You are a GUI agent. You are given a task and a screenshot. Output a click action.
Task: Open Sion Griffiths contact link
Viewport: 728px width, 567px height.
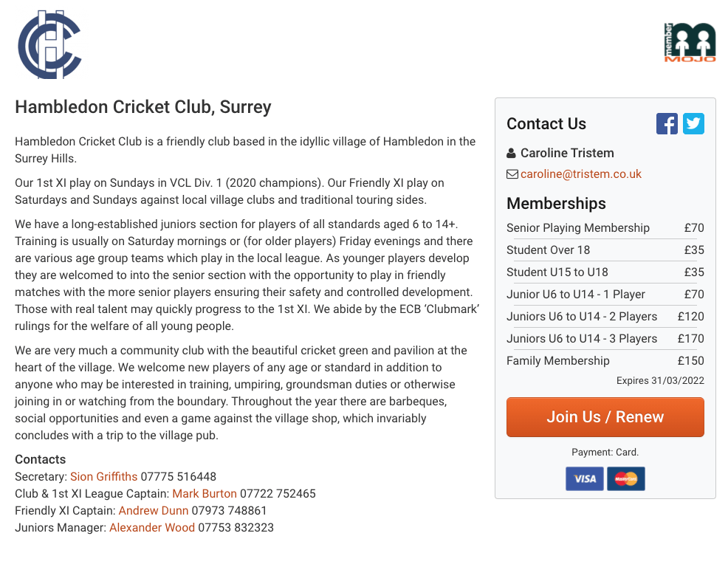coord(104,477)
